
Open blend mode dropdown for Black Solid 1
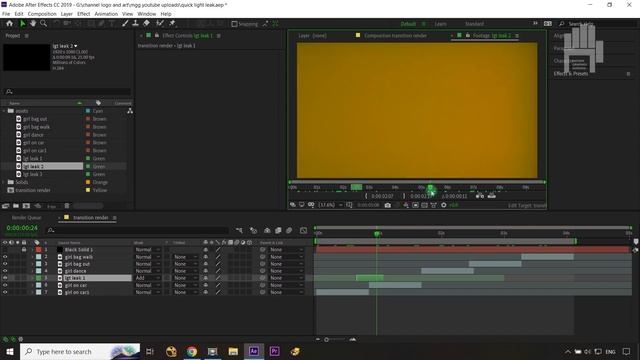148,249
